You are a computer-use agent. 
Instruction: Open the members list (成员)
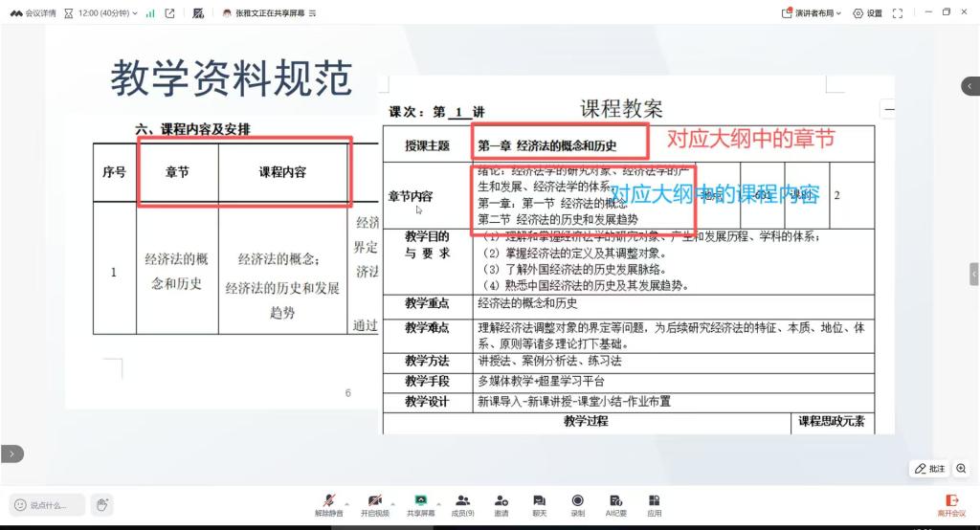coord(463,503)
